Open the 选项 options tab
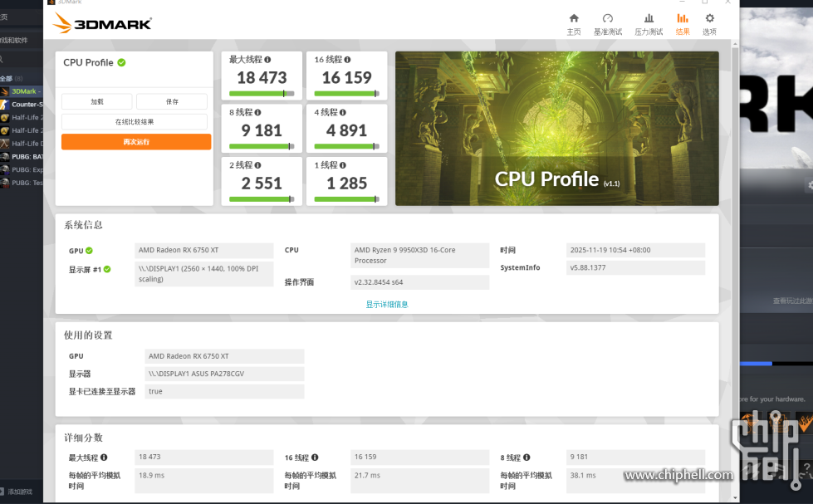 (709, 24)
